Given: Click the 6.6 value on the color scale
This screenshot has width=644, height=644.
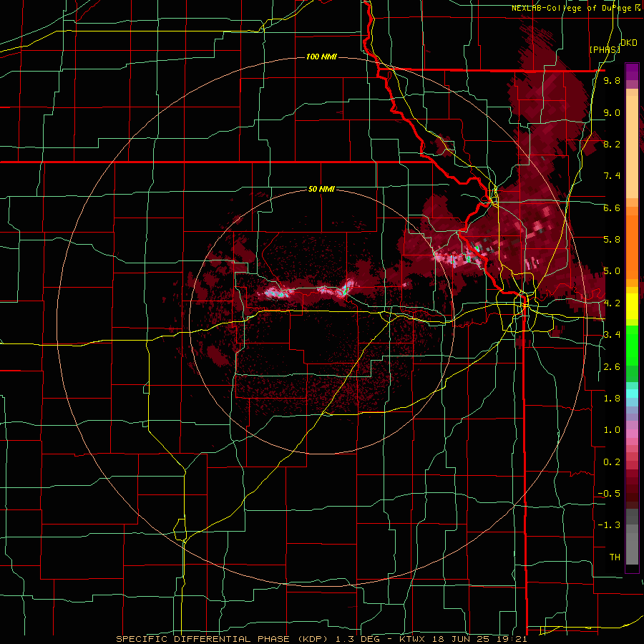Looking at the screenshot, I should tap(612, 208).
